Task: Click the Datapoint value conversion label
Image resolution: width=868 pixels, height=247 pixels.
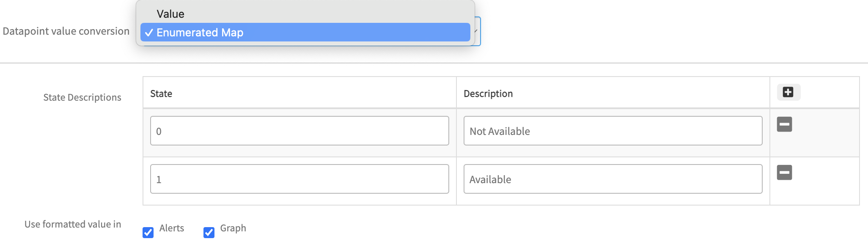Action: click(x=66, y=31)
